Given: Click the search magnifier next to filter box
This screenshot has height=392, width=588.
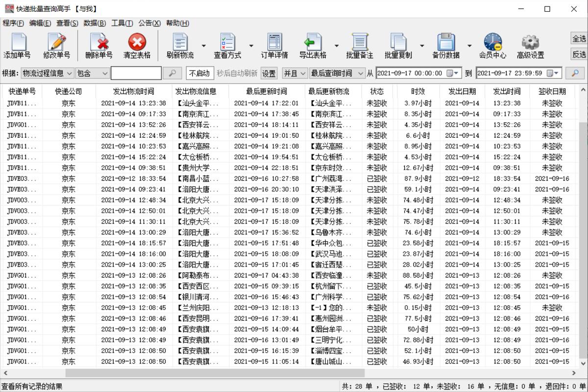Looking at the screenshot, I should coord(172,72).
